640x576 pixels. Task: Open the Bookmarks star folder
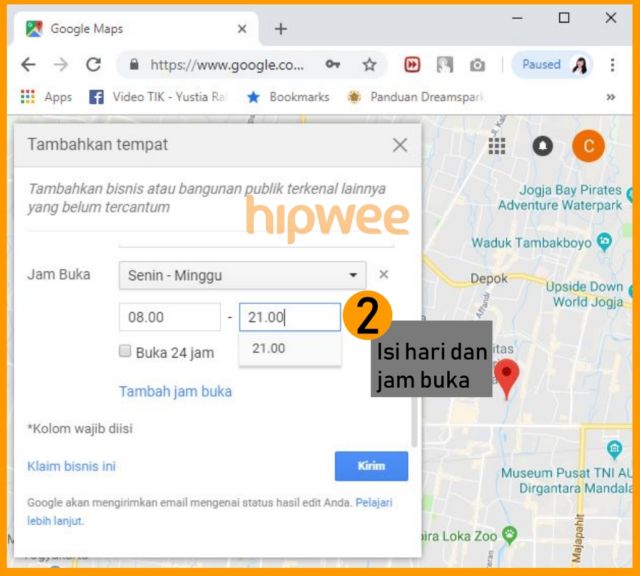(x=288, y=97)
